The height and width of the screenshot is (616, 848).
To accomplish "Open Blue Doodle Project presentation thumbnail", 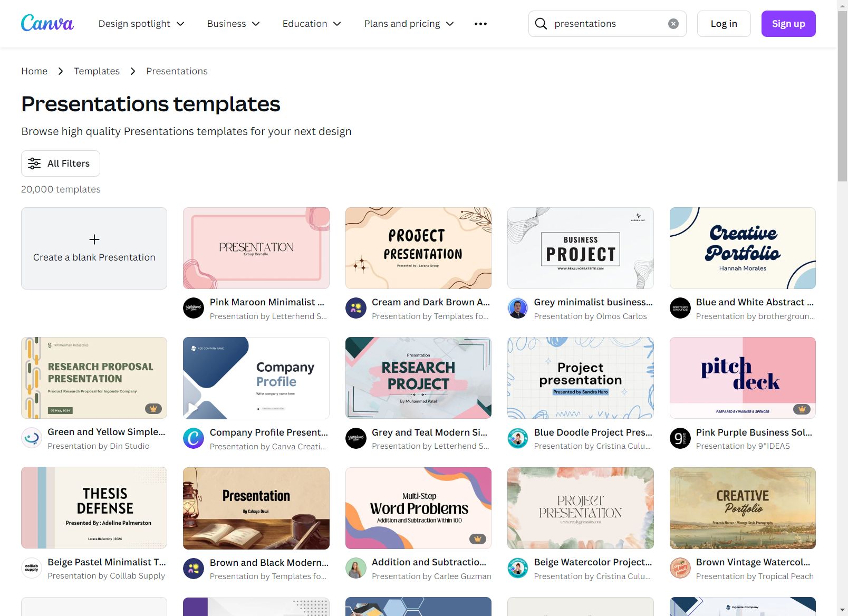I will 581,378.
